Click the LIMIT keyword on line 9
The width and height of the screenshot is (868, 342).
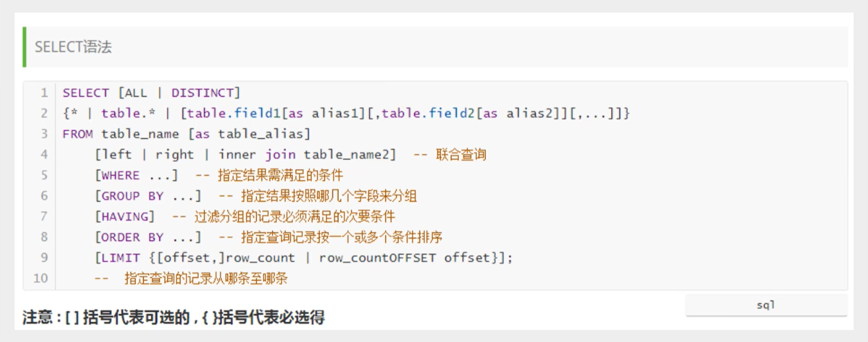tap(120, 258)
